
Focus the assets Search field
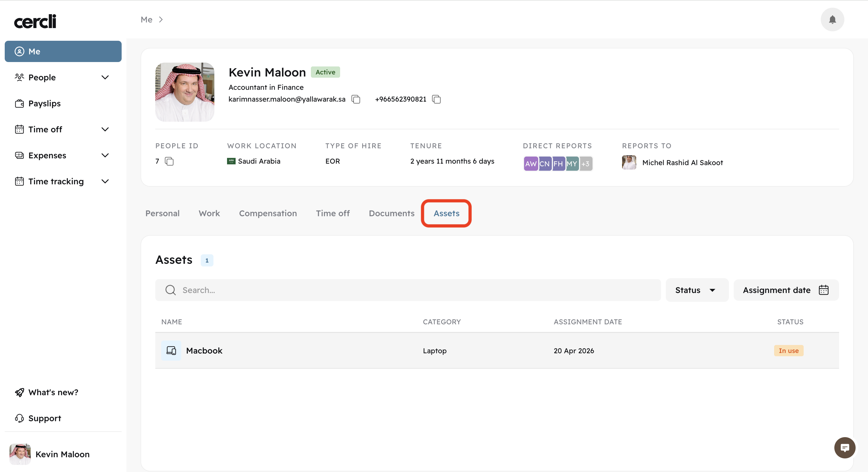click(408, 290)
